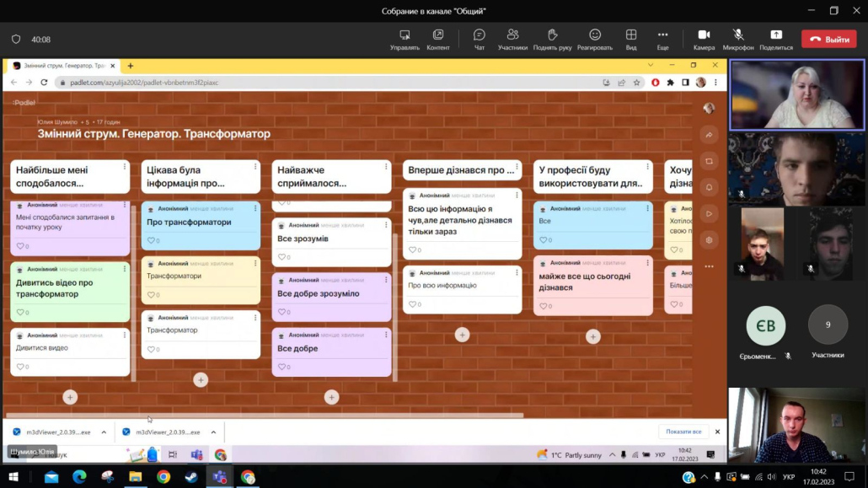Expand the first m3dViewer download options chevron
This screenshot has width=868, height=488.
click(x=104, y=432)
